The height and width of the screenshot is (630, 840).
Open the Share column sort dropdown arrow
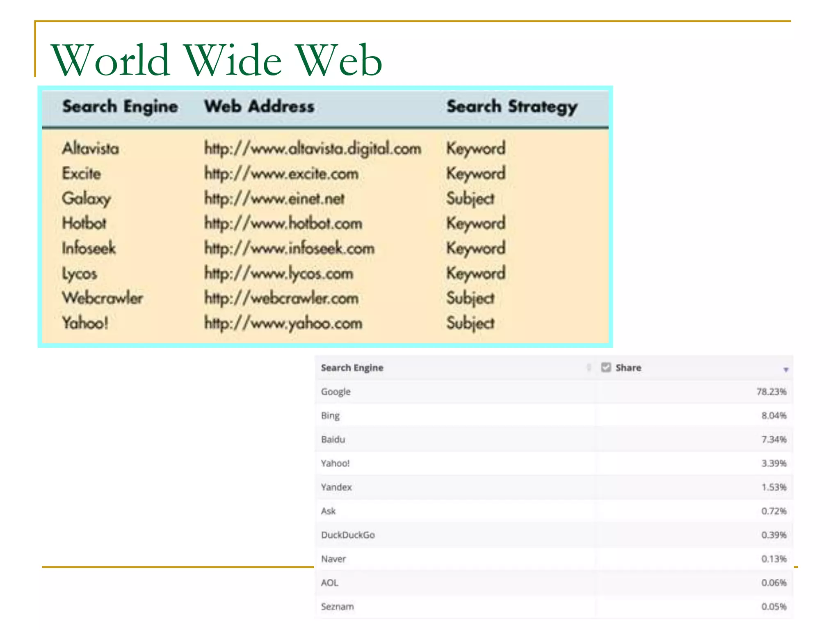(x=786, y=370)
